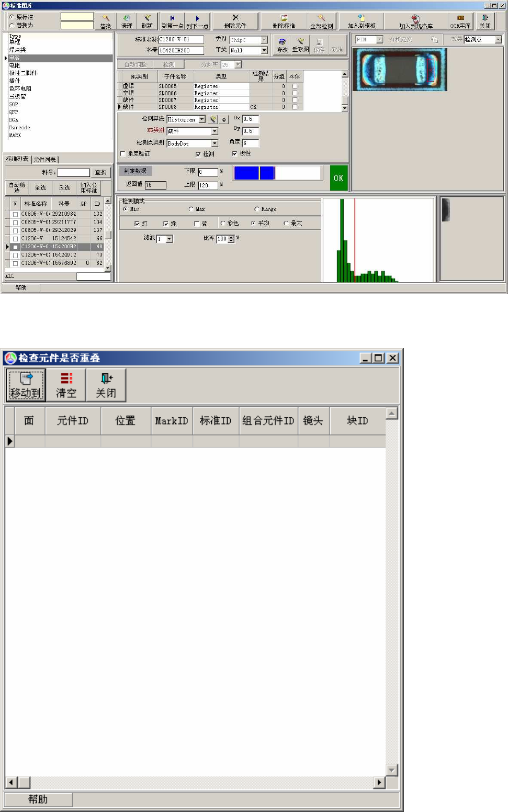Jump to first point with 到第一点
The height and width of the screenshot is (812, 508).
coord(172,21)
